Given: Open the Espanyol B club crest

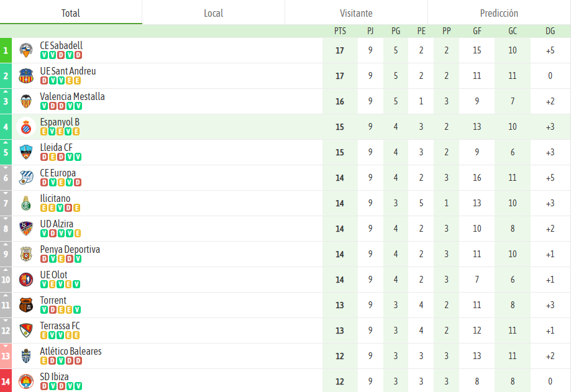Looking at the screenshot, I should (25, 126).
